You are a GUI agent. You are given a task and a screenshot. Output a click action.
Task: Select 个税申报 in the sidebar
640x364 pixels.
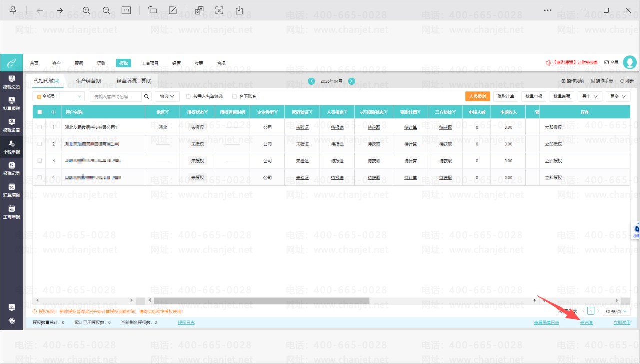click(12, 147)
